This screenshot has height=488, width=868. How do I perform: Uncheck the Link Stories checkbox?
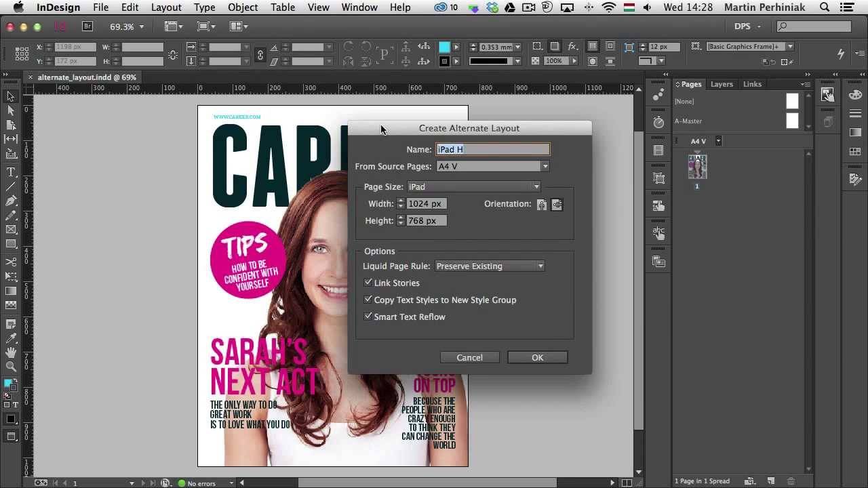368,283
